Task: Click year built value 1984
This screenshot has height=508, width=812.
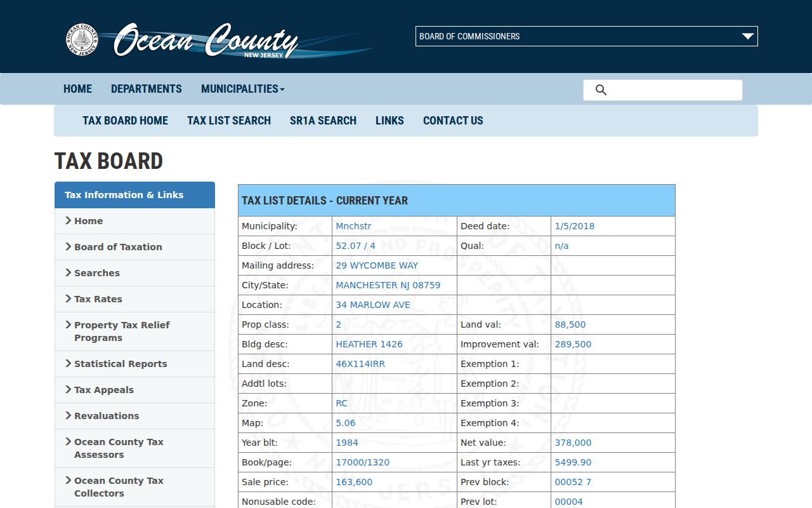Action: [x=347, y=443]
